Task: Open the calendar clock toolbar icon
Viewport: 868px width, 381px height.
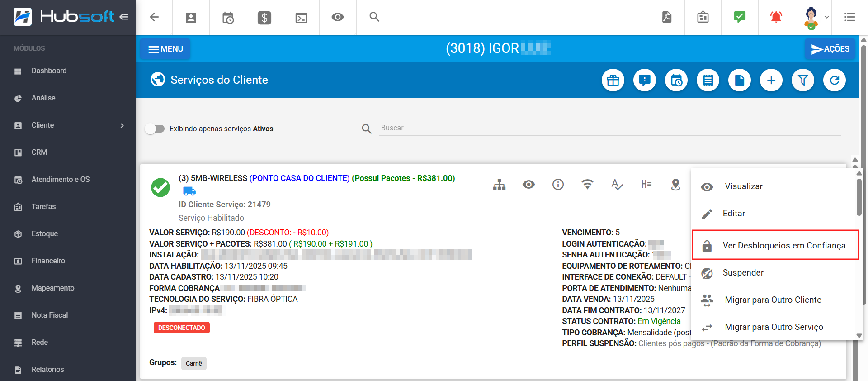Action: click(228, 18)
